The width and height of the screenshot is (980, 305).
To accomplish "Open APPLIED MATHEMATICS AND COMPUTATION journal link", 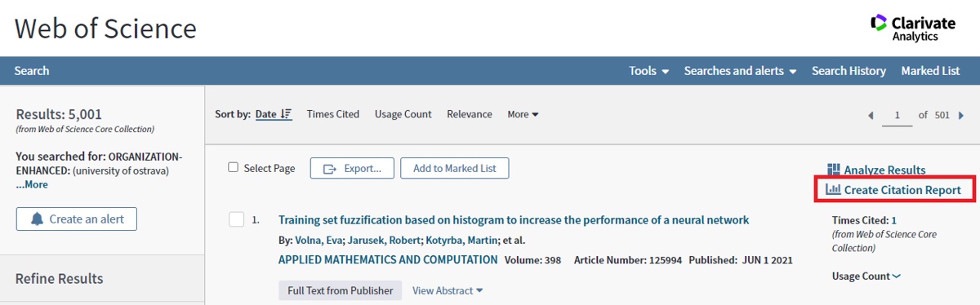I will 388,259.
